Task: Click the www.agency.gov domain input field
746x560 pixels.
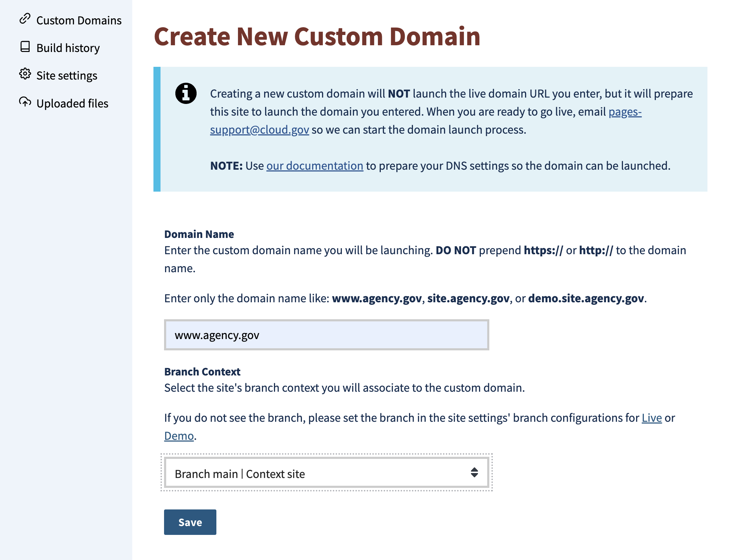Action: (x=326, y=334)
